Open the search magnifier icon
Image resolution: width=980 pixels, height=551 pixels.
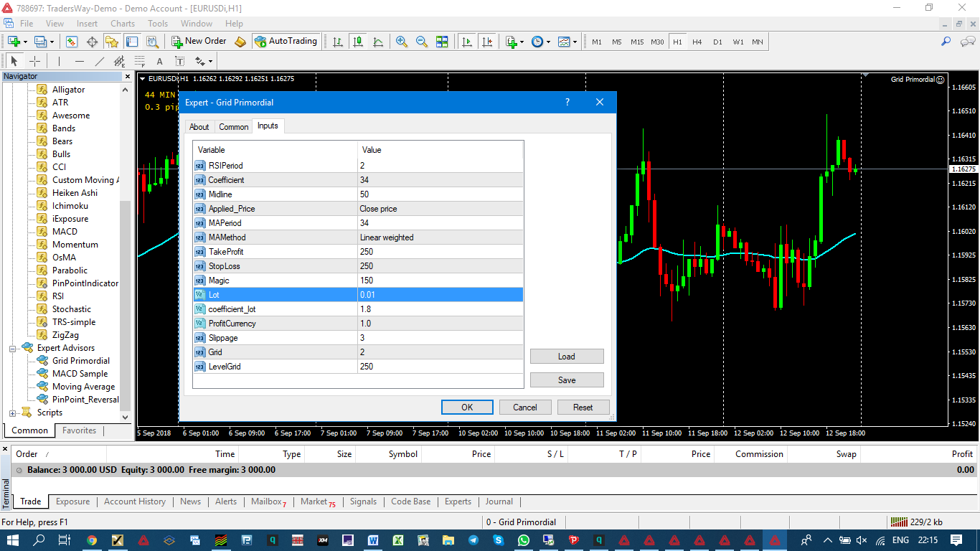[947, 42]
